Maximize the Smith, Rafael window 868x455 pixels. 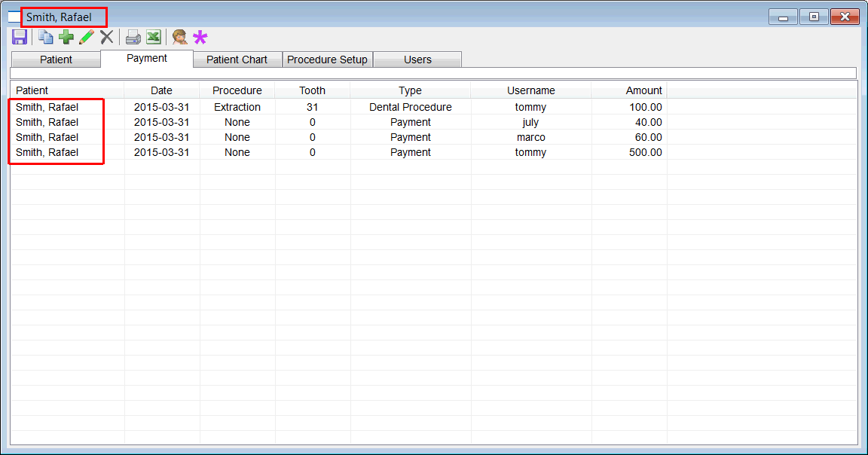[x=814, y=17]
